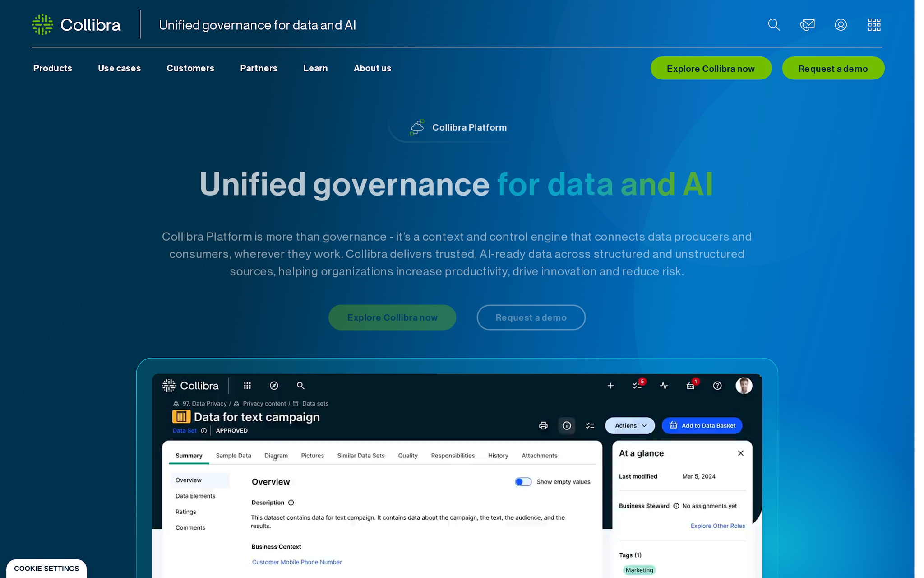Switch to the Diagram tab
Viewport: 924px width, 578px height.
pos(276,456)
